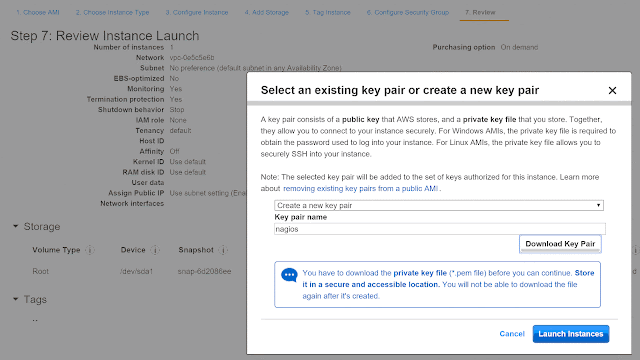Click Step 7: Review Instance Launch heading
The image size is (640, 360).
tap(105, 36)
